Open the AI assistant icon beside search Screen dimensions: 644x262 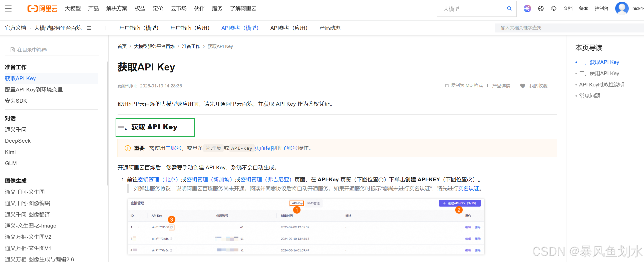[x=527, y=8]
